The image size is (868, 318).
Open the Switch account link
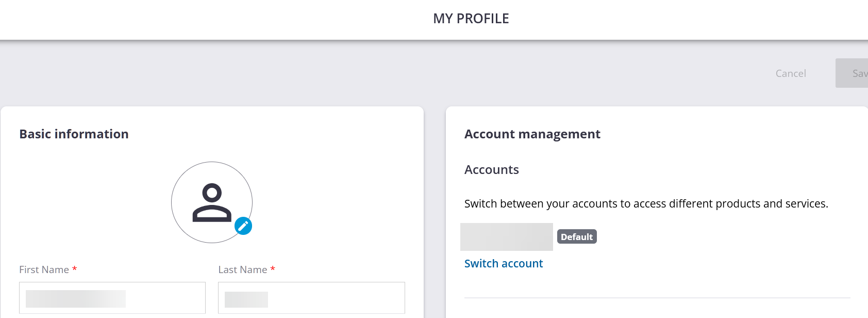click(x=504, y=264)
